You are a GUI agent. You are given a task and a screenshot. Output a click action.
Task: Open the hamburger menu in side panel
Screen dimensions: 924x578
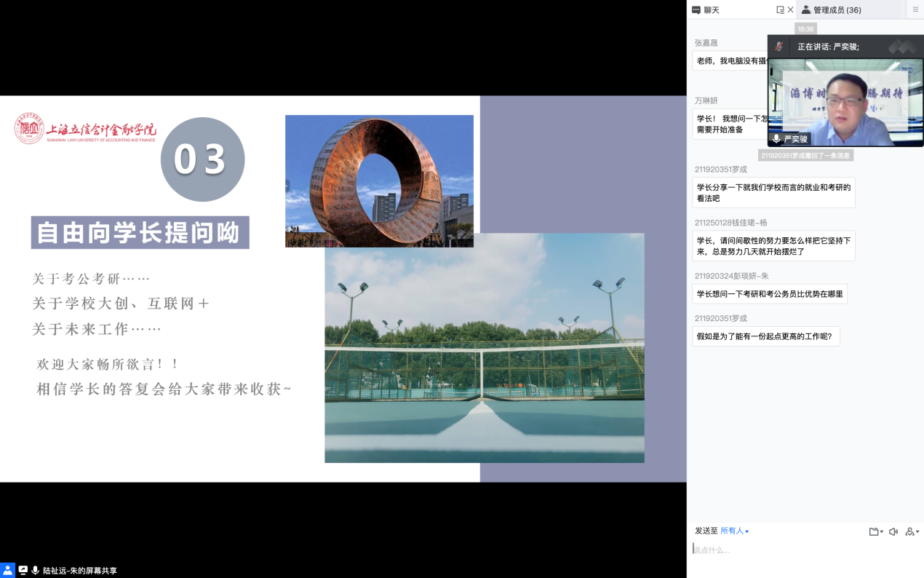click(x=915, y=9)
